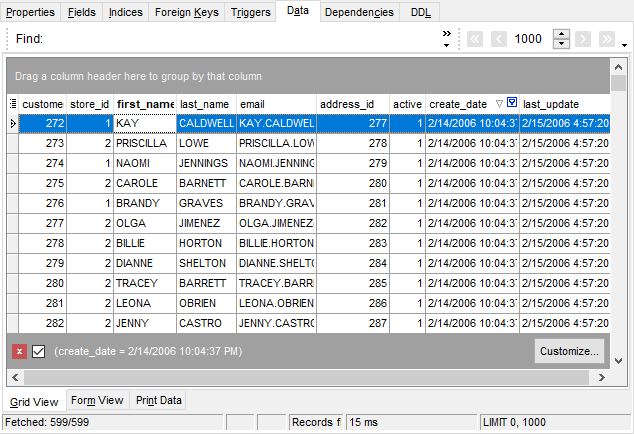Click the grid indicator icon in header corner
634x434 pixels.
click(13, 104)
